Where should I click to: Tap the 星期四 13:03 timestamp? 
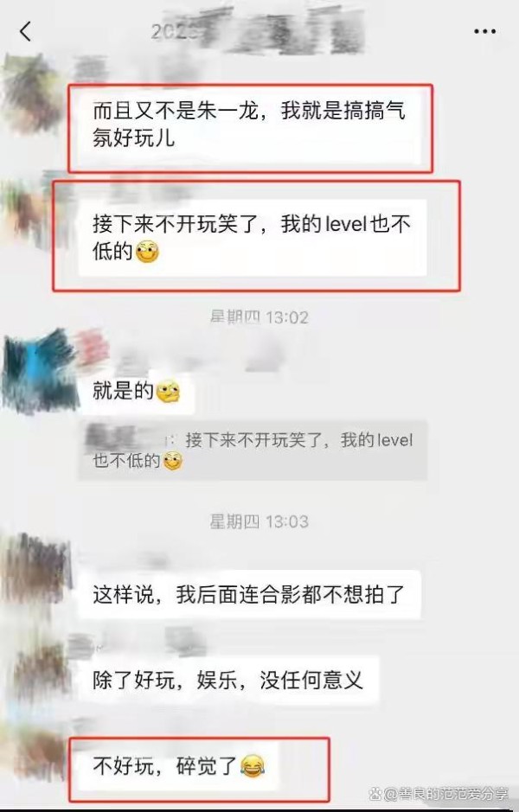[259, 521]
